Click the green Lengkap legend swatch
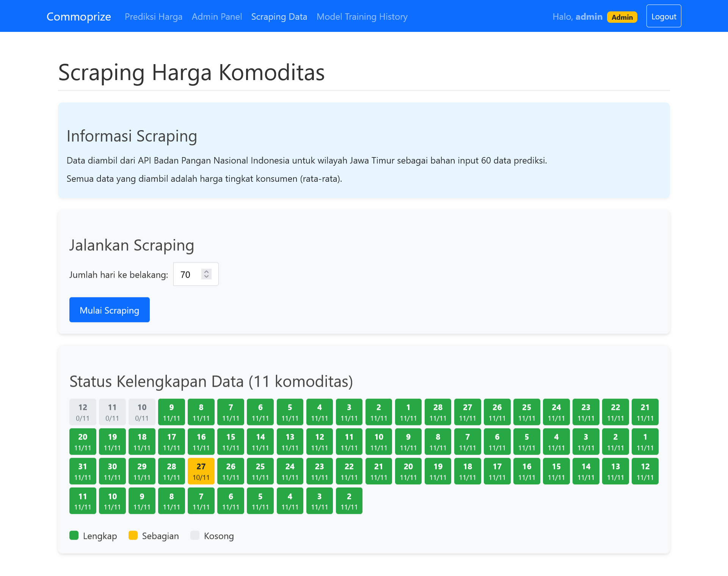 tap(74, 535)
